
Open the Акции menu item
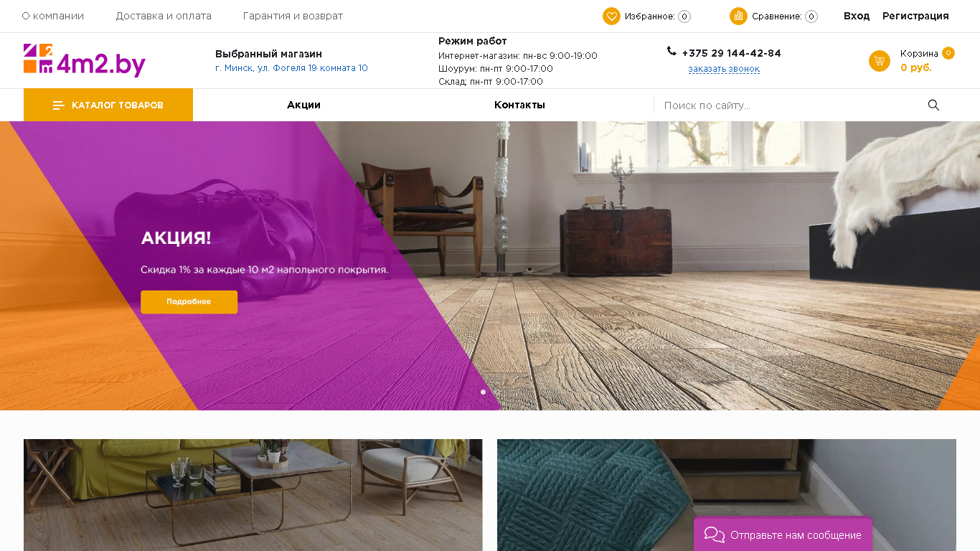[303, 105]
